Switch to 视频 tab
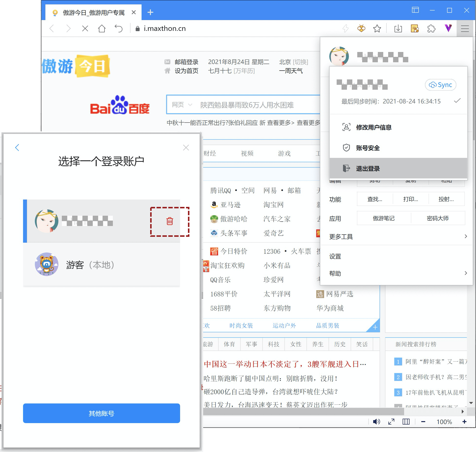The width and height of the screenshot is (476, 452). point(247,153)
